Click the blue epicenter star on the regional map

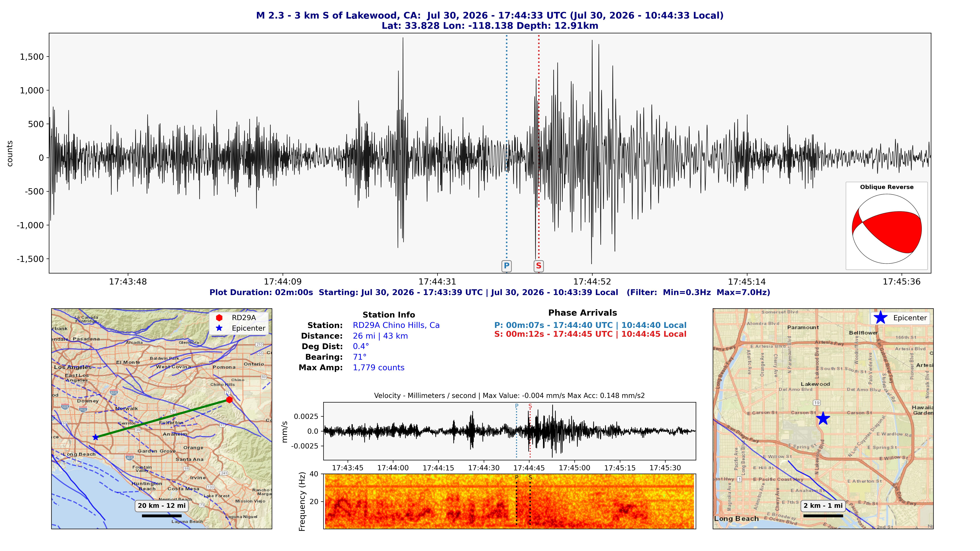(x=95, y=437)
